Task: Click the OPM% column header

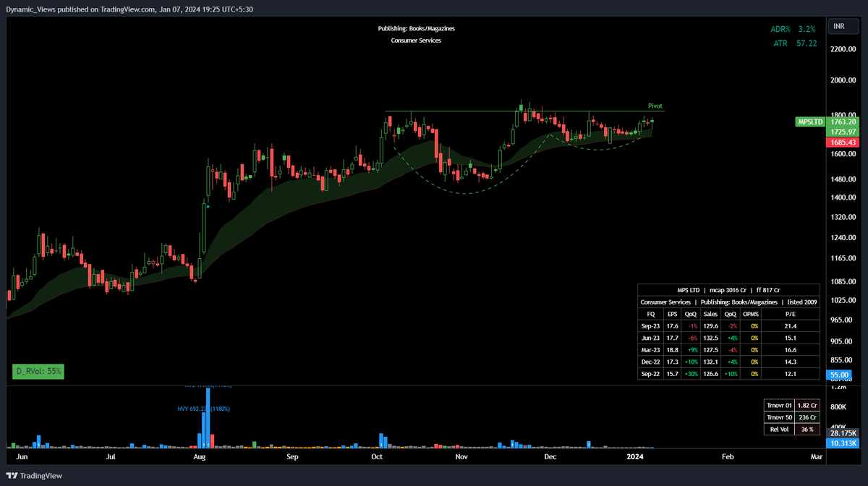Action: point(751,315)
